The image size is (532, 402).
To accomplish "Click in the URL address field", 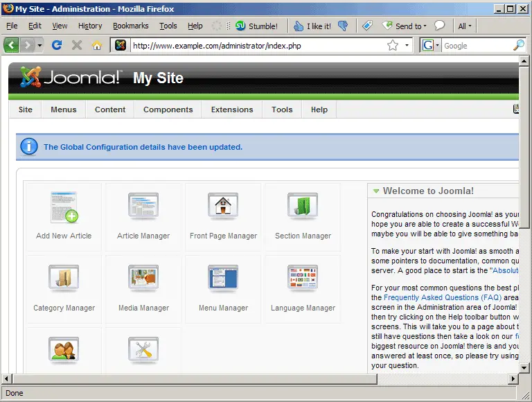I will pyautogui.click(x=258, y=46).
